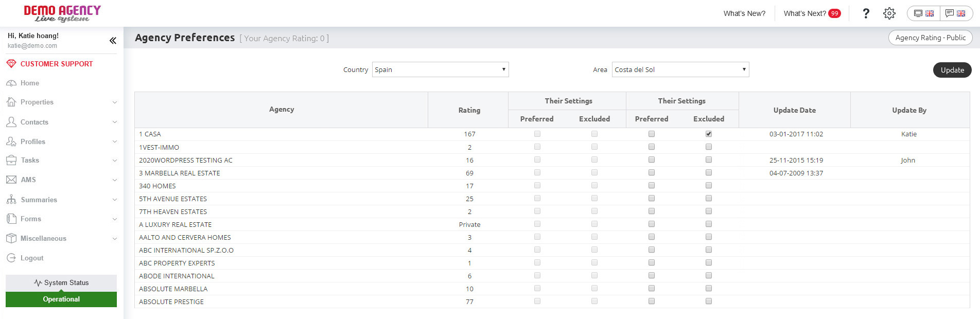Open What's New? link
980x319 pixels.
[x=744, y=13]
